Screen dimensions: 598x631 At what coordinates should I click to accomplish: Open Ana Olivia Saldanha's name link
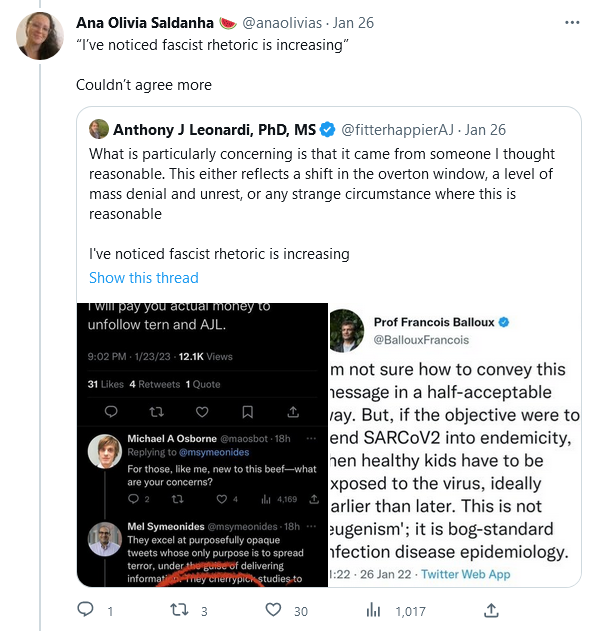tap(144, 23)
